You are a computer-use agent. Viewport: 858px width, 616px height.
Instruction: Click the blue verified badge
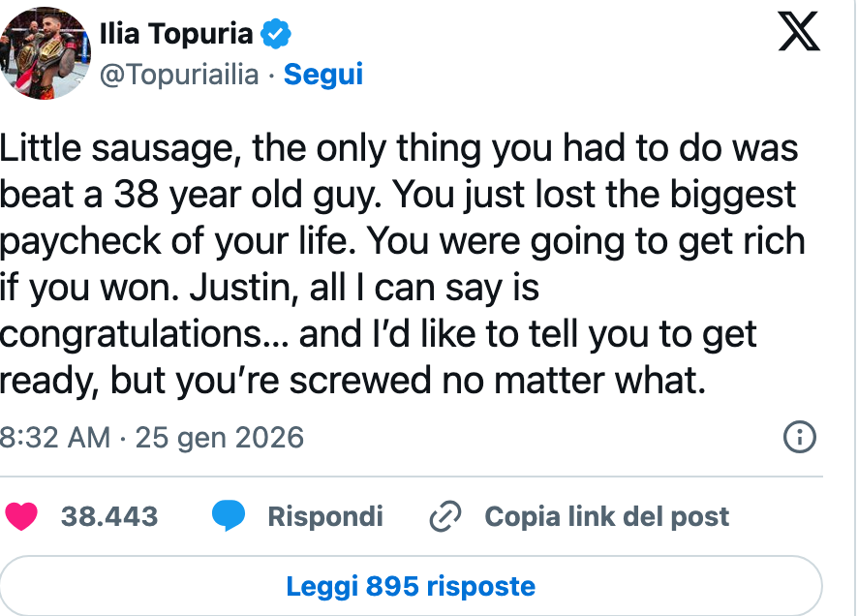tap(277, 34)
